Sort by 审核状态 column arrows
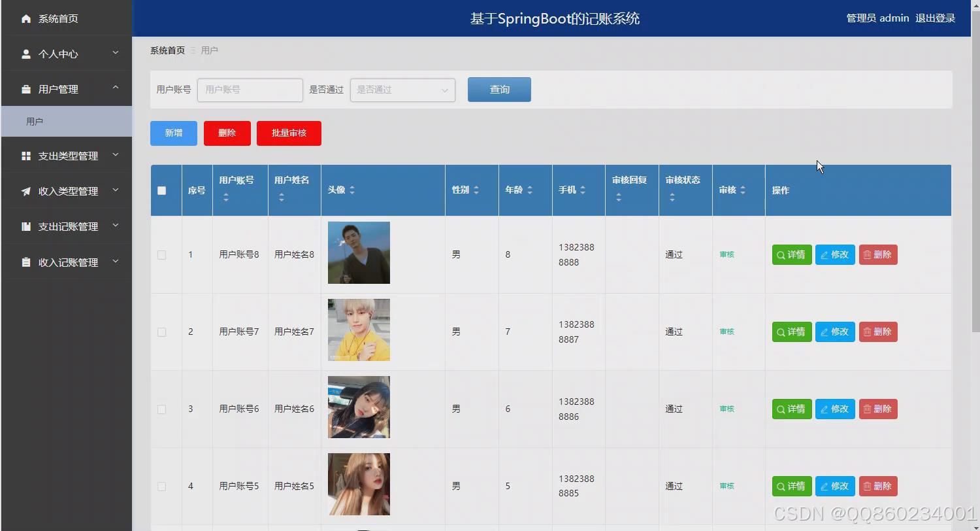 coord(672,197)
